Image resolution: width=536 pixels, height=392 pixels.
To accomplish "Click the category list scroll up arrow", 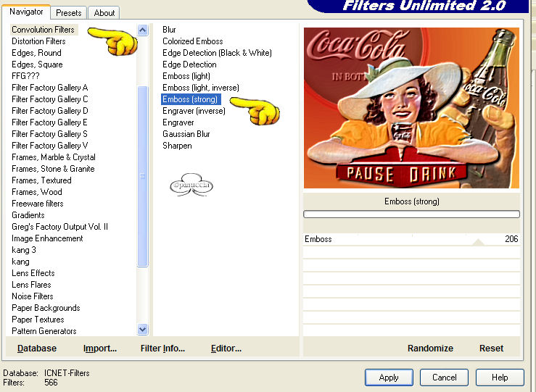I will tap(143, 30).
